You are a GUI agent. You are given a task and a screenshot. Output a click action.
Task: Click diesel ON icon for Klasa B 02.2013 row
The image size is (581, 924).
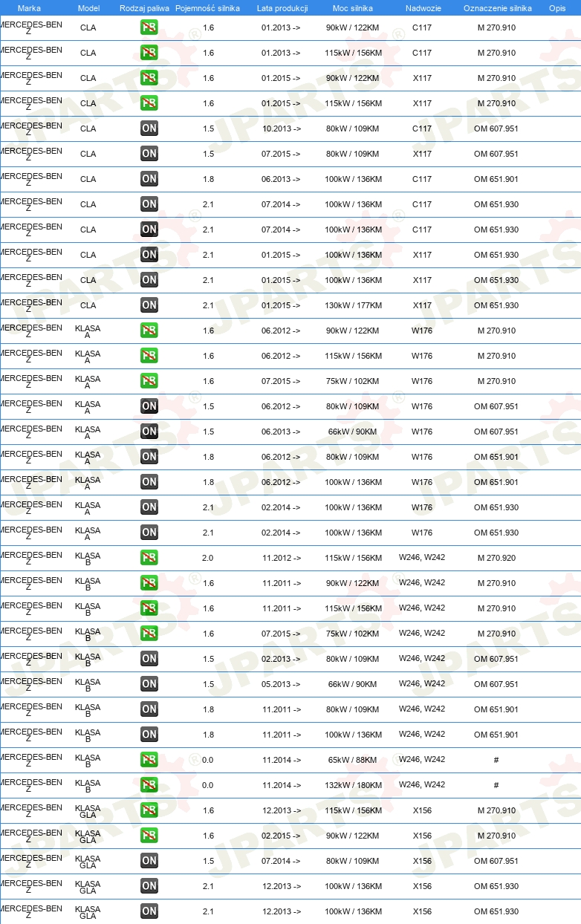coord(149,659)
